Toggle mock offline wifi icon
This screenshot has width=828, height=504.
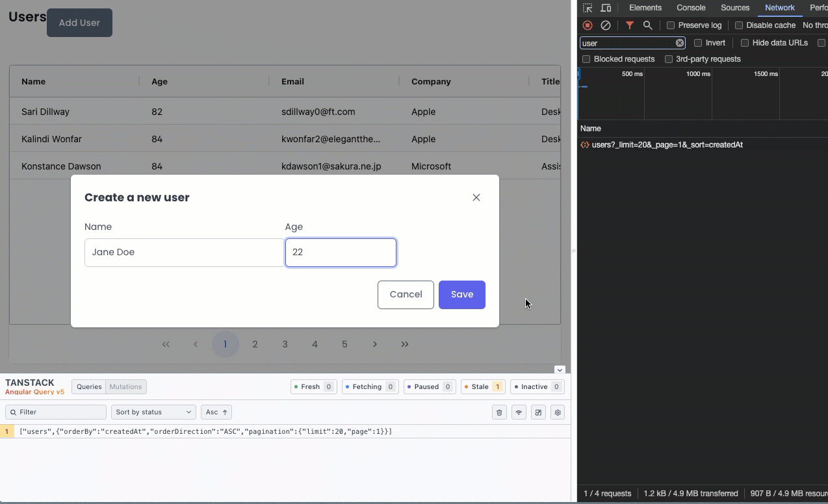(x=519, y=412)
